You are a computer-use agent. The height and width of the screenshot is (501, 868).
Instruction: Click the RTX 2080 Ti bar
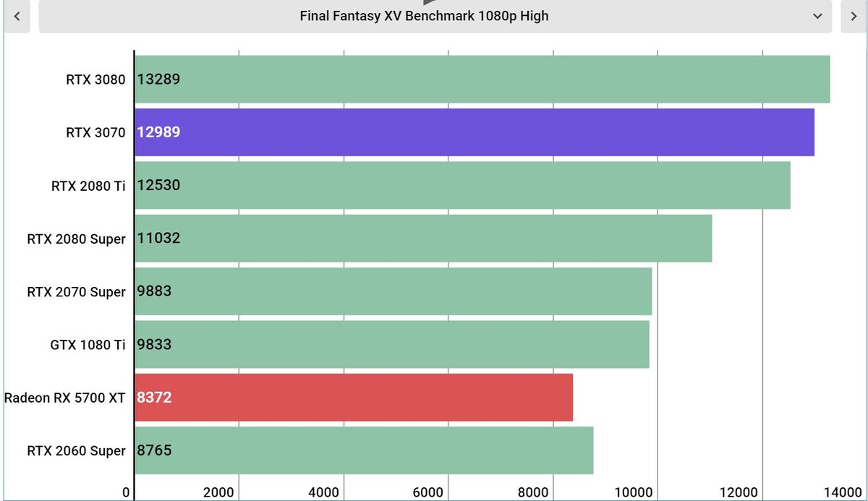(x=462, y=185)
